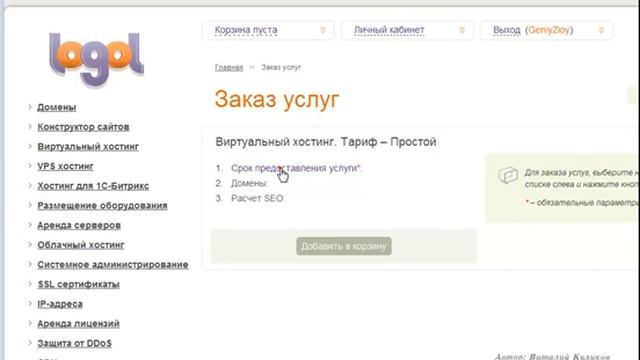This screenshot has height=360, width=640.
Task: Click arrow bullet beside VPS хостинг
Action: point(30,166)
